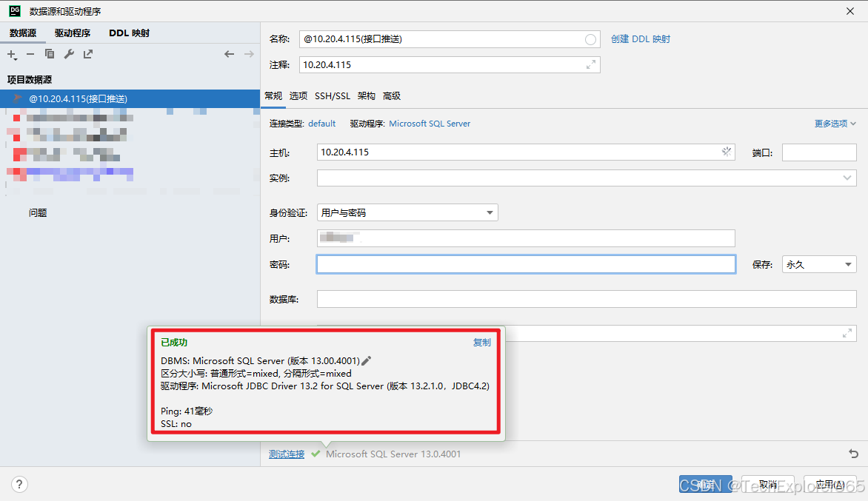Click the 复制 copy link in result popup
The image size is (868, 501).
[482, 342]
